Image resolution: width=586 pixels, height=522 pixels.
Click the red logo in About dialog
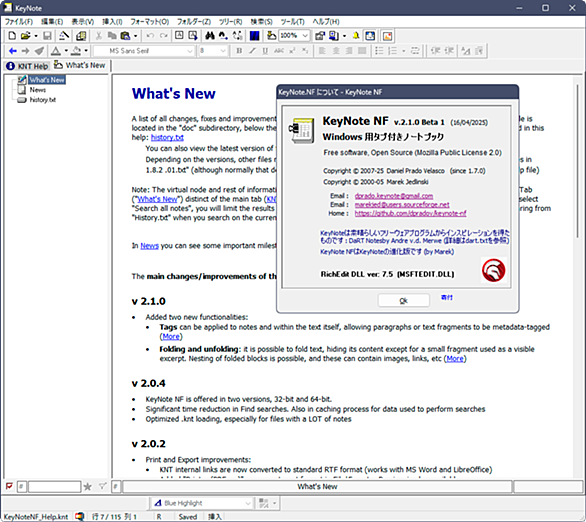(x=493, y=270)
